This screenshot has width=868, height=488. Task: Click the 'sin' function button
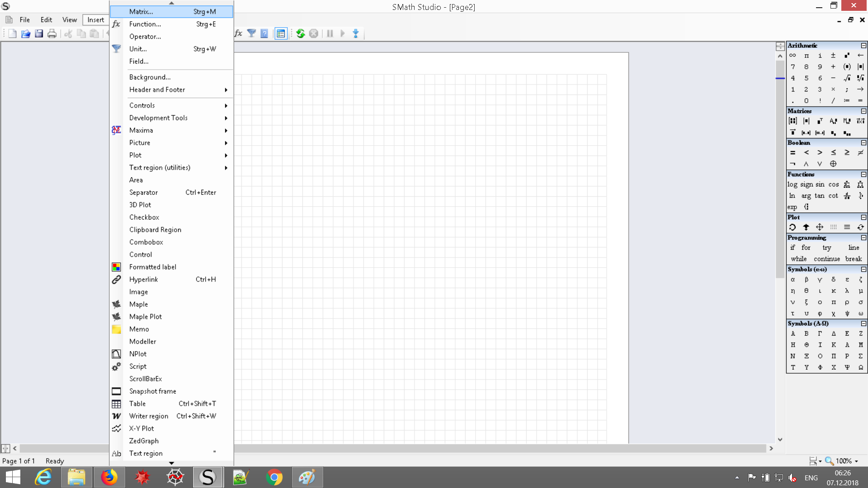[x=820, y=184]
